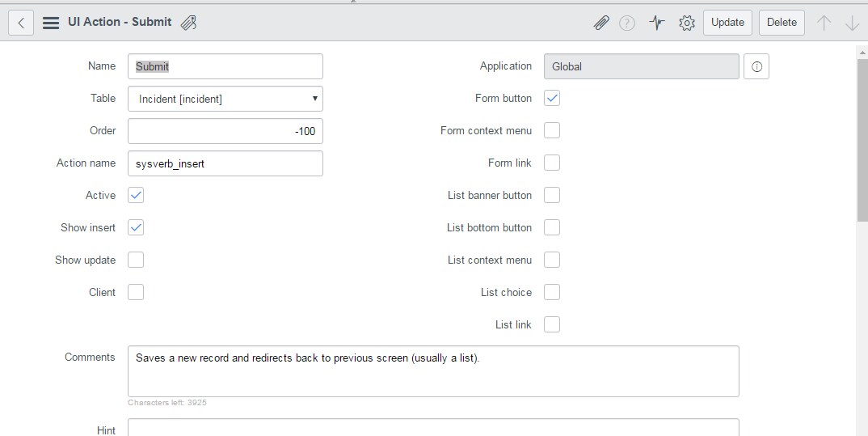The width and height of the screenshot is (868, 436).
Task: Click the Update button
Action: click(x=727, y=23)
